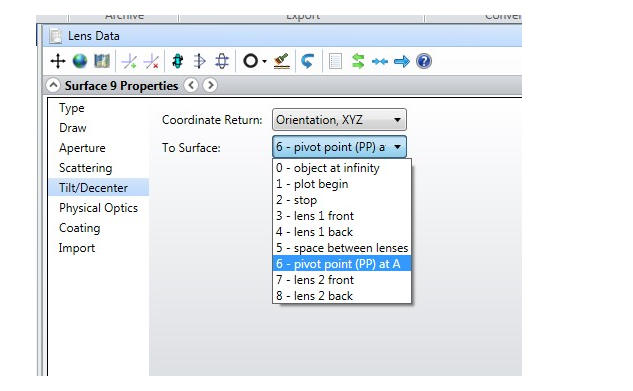
Task: Select the Tilt/Decenter properties section
Action: point(99,188)
